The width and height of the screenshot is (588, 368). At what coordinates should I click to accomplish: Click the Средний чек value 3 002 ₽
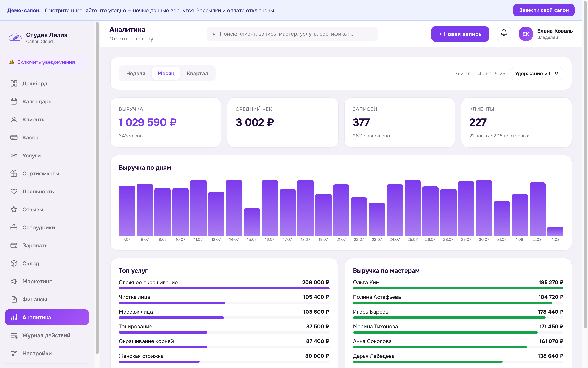click(x=255, y=122)
